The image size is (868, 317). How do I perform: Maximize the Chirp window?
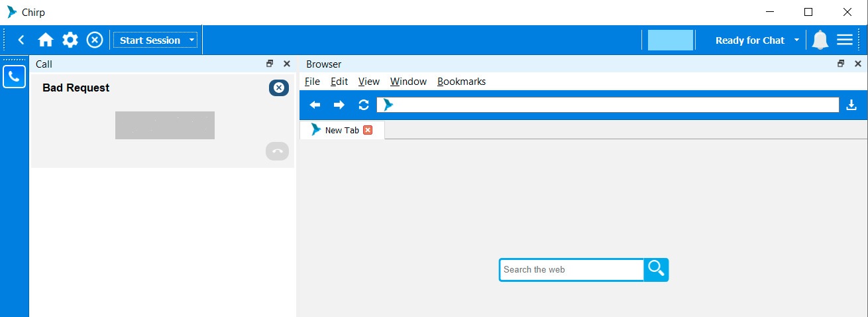pos(808,12)
